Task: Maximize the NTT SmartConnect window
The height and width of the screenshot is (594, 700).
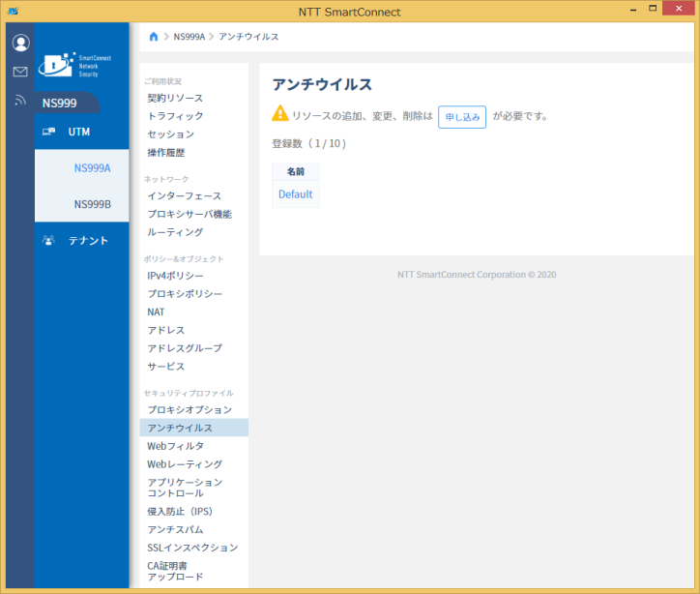Action: coord(653,9)
